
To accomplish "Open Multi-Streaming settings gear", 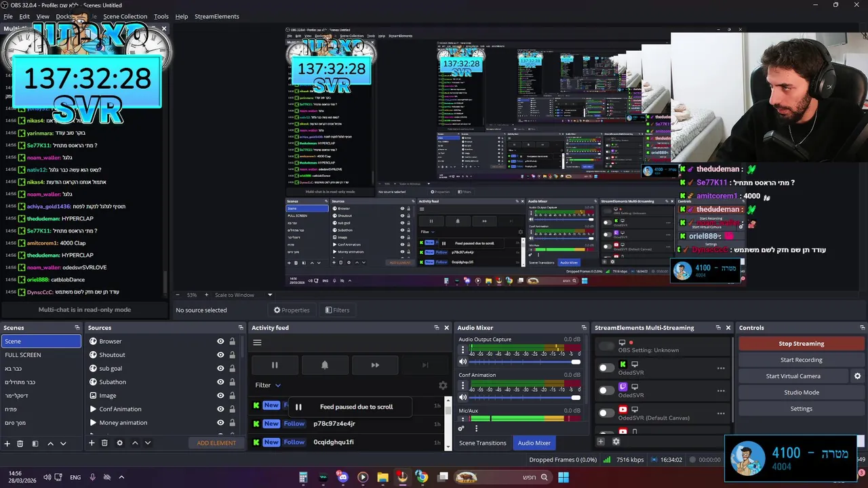I will (x=616, y=442).
